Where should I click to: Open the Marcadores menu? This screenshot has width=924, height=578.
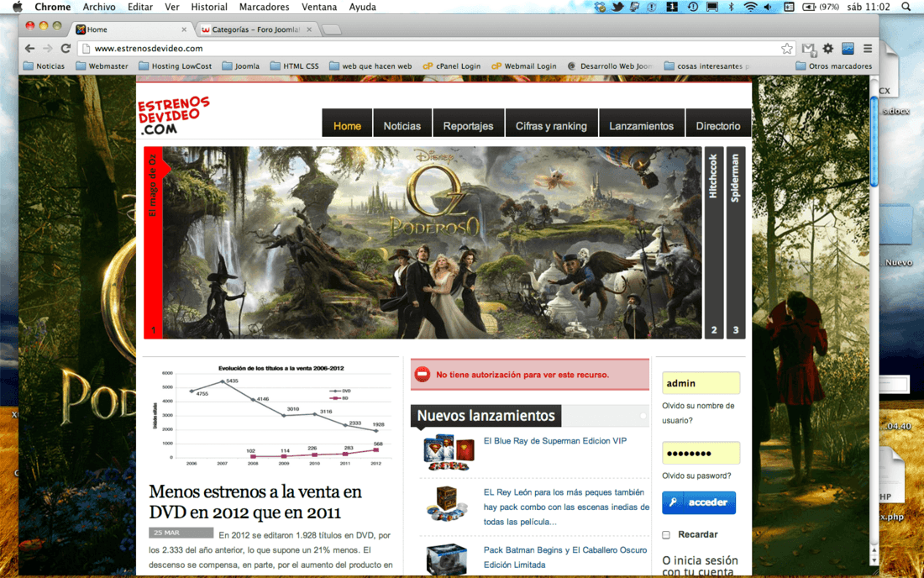point(264,7)
